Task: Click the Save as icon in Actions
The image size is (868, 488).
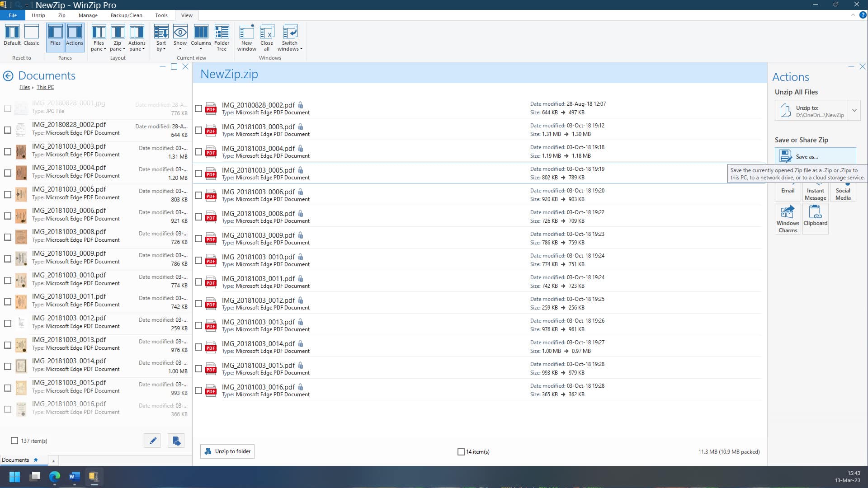Action: [x=786, y=156]
